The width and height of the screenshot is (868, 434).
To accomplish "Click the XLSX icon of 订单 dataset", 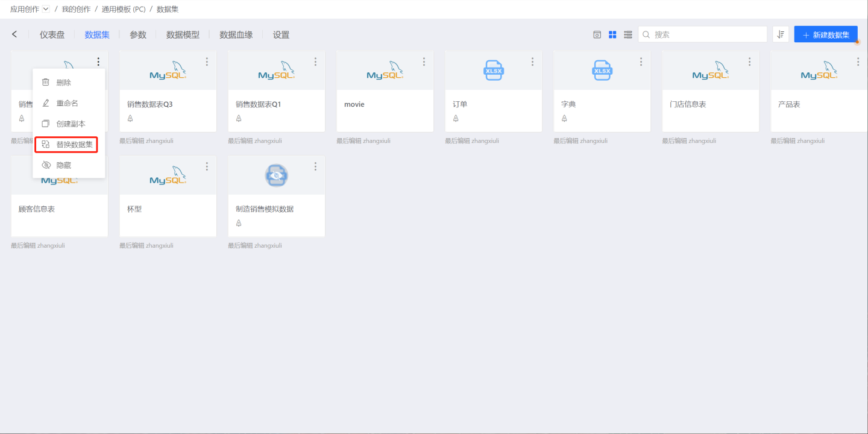I will pyautogui.click(x=493, y=70).
